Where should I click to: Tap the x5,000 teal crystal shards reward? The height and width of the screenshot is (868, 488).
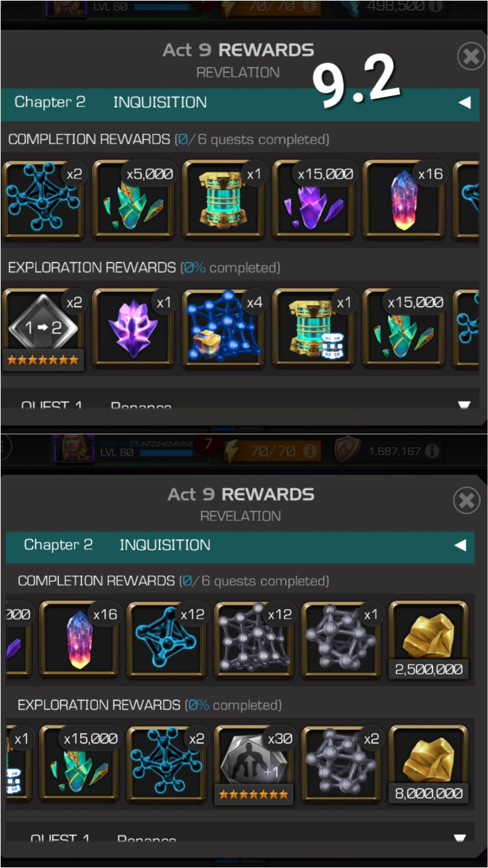tap(133, 200)
